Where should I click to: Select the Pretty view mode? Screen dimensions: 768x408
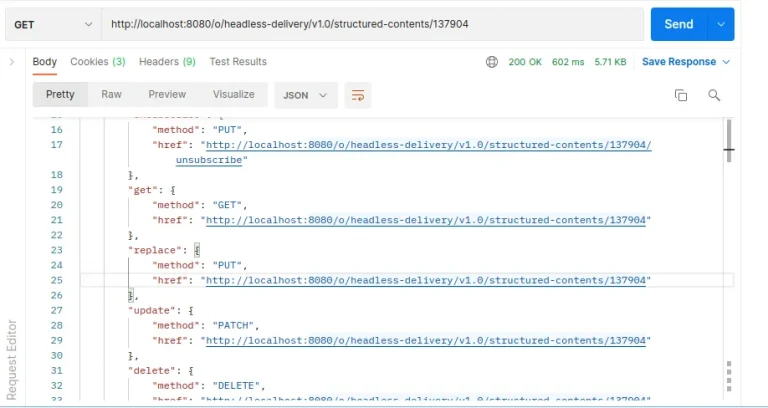coord(60,95)
